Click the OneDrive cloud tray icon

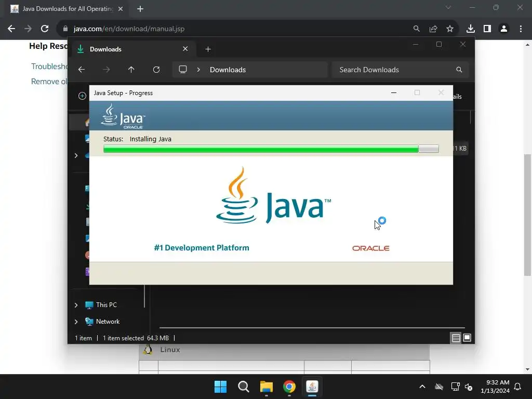point(439,387)
